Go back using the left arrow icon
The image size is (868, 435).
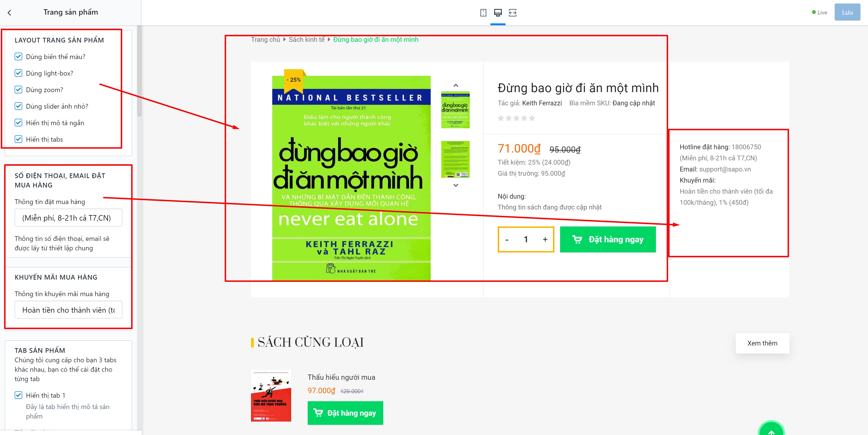[9, 13]
